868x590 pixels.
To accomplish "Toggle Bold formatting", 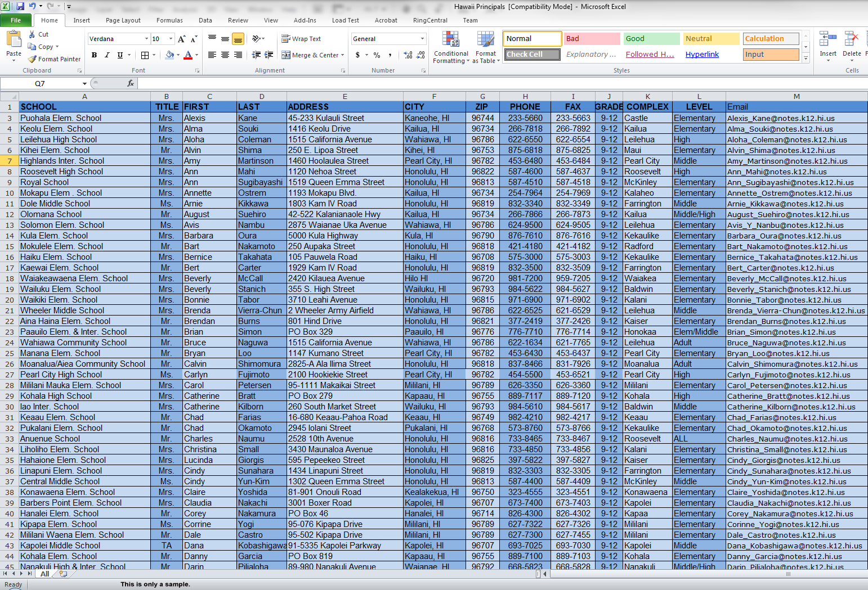I will 94,55.
